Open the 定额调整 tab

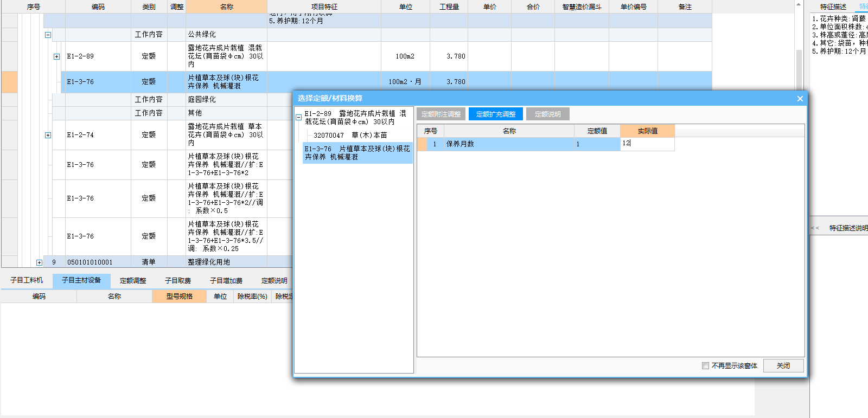tap(133, 280)
